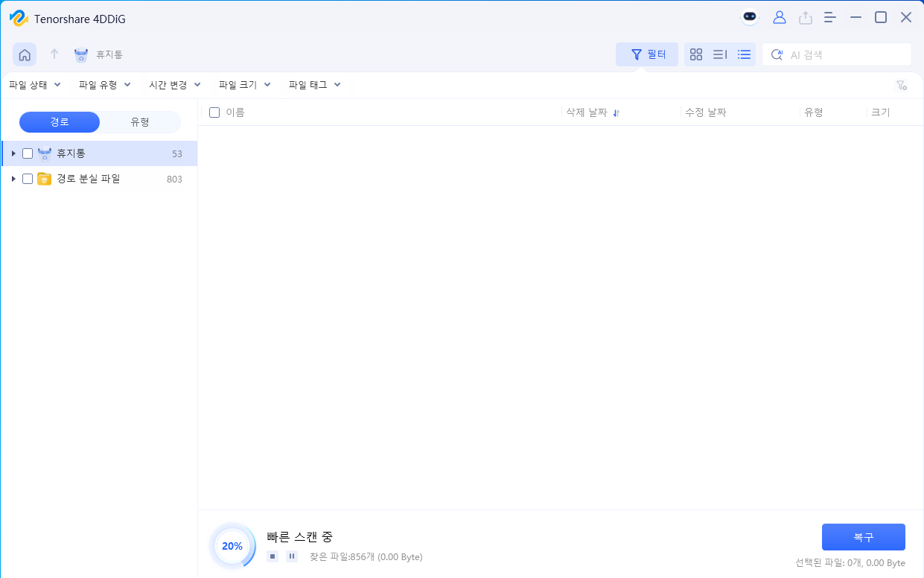924x578 pixels.
Task: Minimize the 4DDiG window
Action: pyautogui.click(x=856, y=17)
